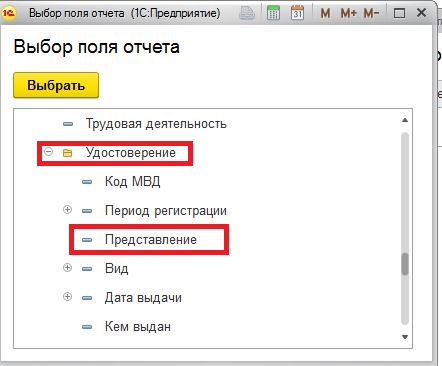Click the scroll up arrow of field list
Image resolution: width=442 pixels, height=366 pixels.
click(x=405, y=120)
